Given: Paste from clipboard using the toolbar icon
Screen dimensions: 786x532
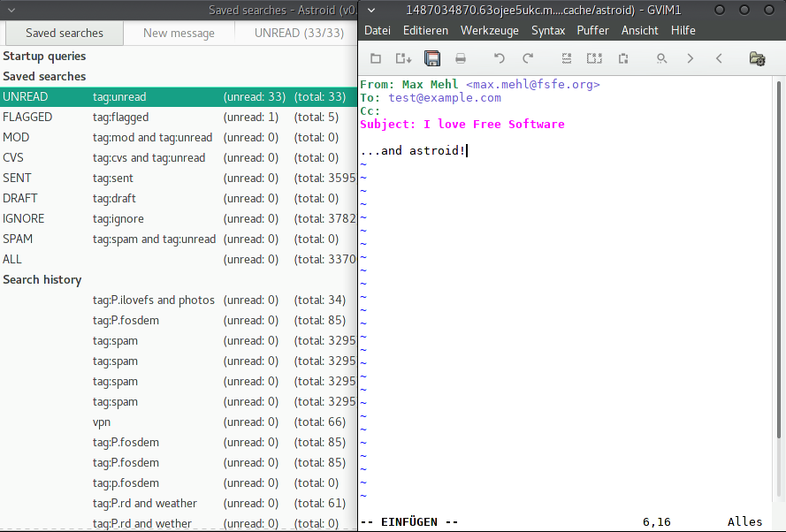Looking at the screenshot, I should pos(623,58).
